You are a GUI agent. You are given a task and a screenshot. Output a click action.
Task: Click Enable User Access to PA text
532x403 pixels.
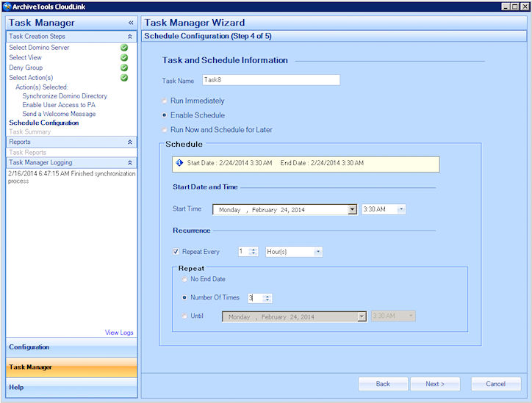[x=59, y=105]
